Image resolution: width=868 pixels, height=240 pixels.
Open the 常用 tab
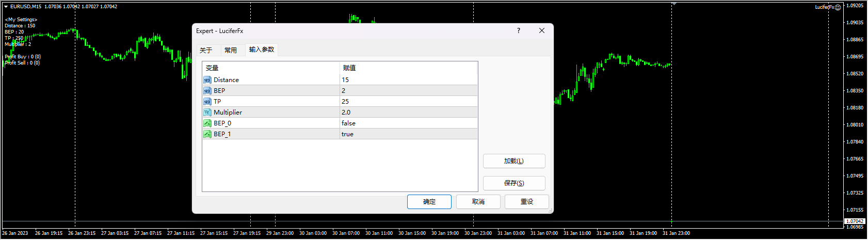click(231, 50)
